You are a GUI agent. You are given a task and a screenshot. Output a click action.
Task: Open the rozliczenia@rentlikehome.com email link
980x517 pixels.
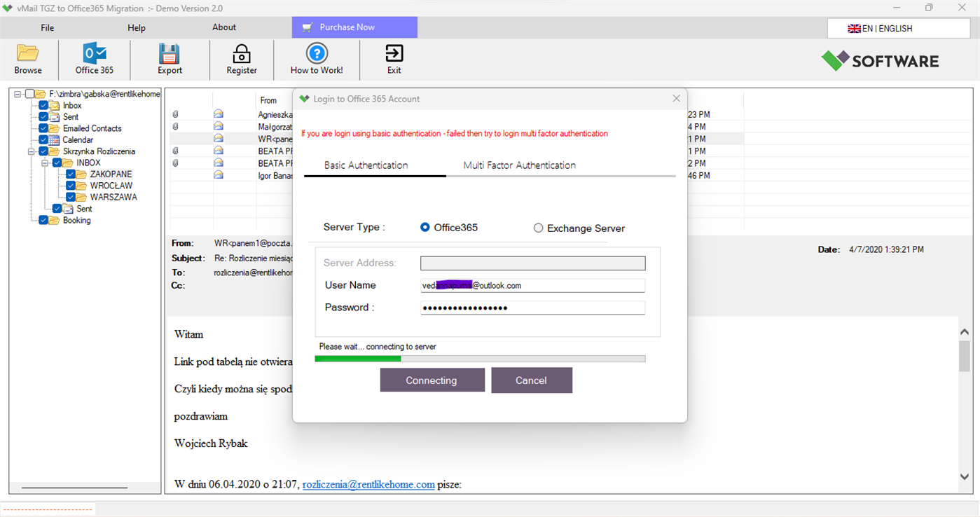point(368,484)
